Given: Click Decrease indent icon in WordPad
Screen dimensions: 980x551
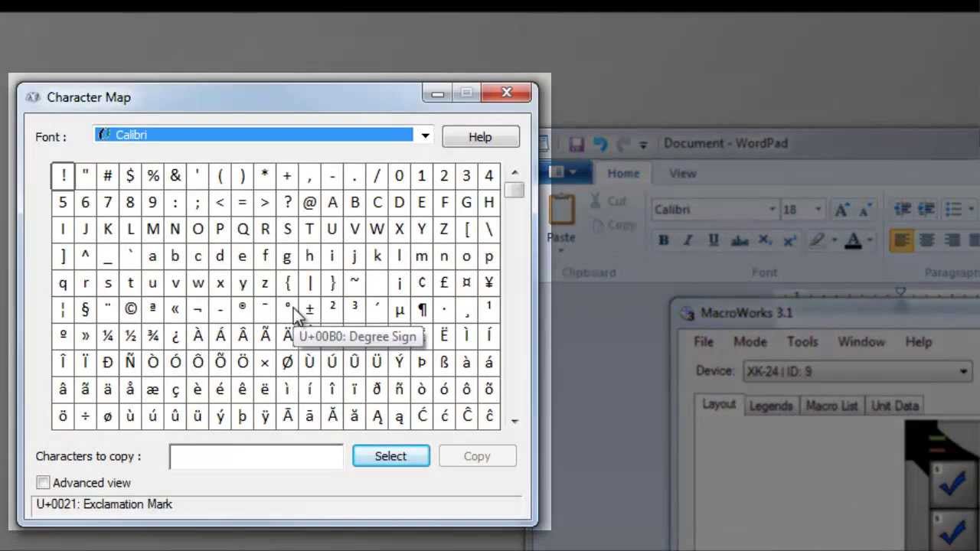Looking at the screenshot, I should click(x=903, y=209).
